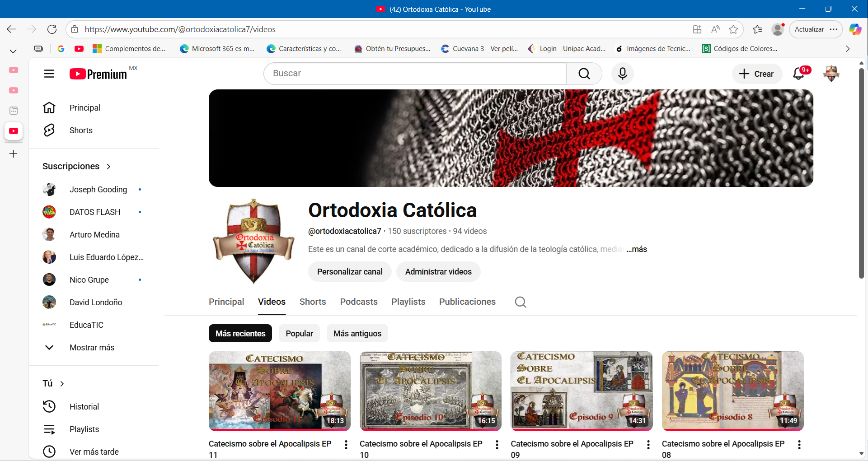Select the Más recientes filter chip
This screenshot has width=868, height=461.
[240, 334]
